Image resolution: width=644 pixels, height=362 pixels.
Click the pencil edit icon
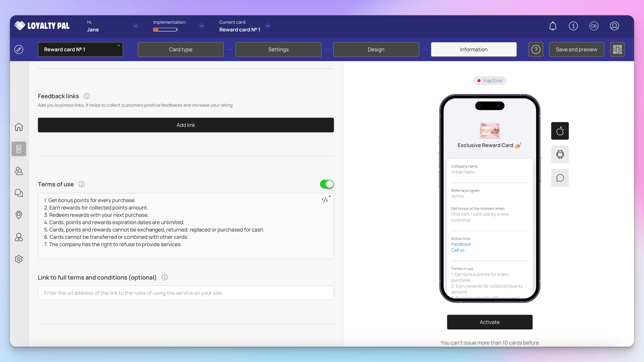[19, 49]
